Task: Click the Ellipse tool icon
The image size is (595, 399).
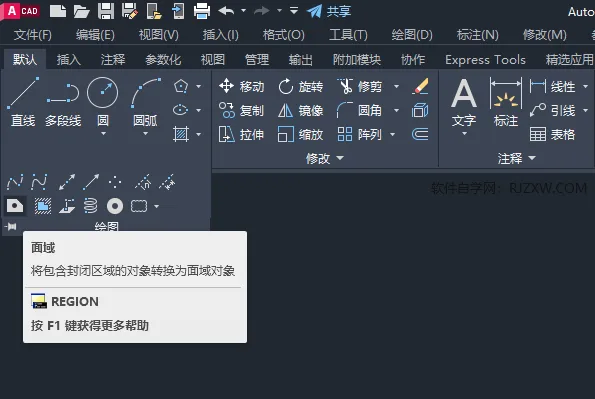Action: point(181,110)
